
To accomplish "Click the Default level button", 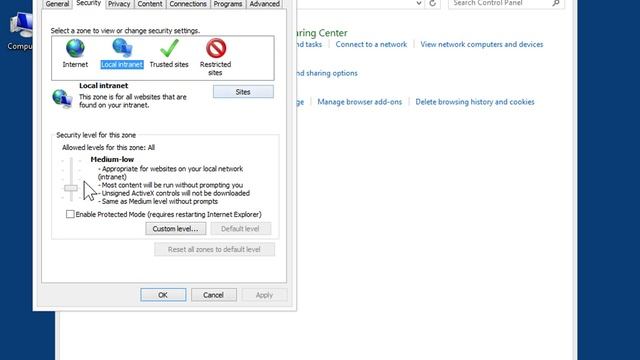I will [x=240, y=229].
